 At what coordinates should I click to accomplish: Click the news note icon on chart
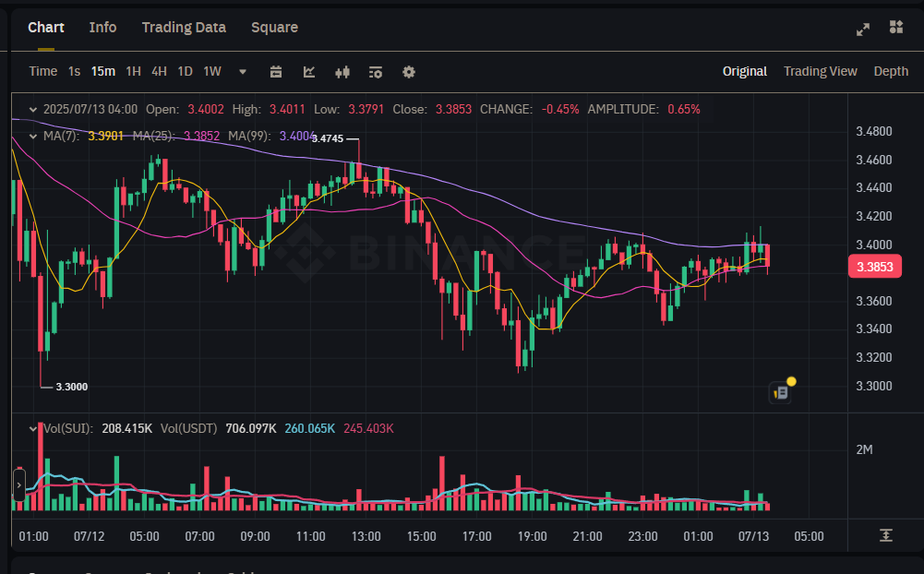point(781,392)
